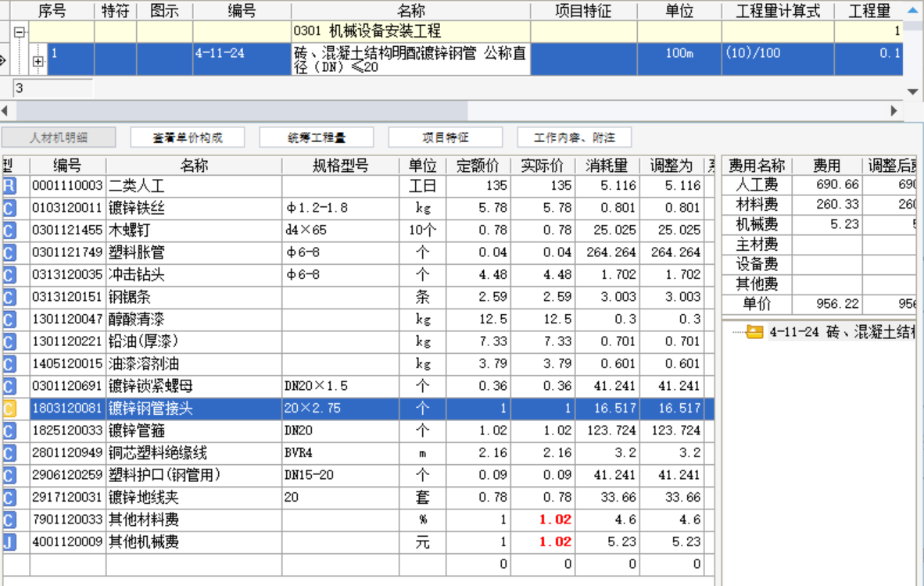Click the C icon of 镀锌铁丝 row
Screen dimensions: 924x586
[x=9, y=209]
